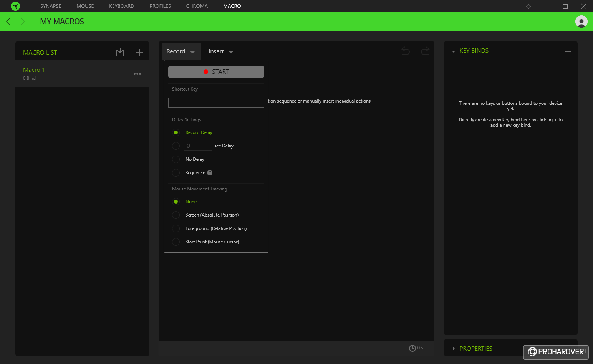Click the Sequence help question mark
Image resolution: width=593 pixels, height=364 pixels.
pyautogui.click(x=210, y=173)
